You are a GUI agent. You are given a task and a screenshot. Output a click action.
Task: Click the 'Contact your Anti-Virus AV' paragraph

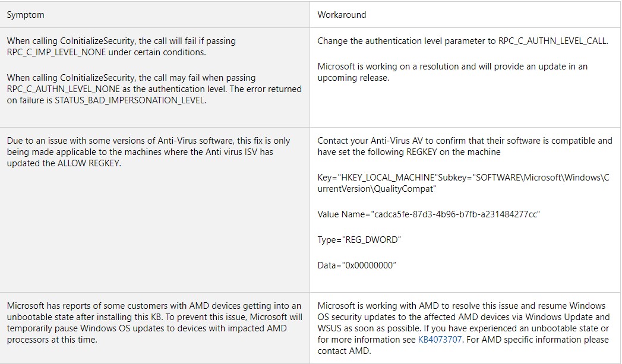click(465, 146)
